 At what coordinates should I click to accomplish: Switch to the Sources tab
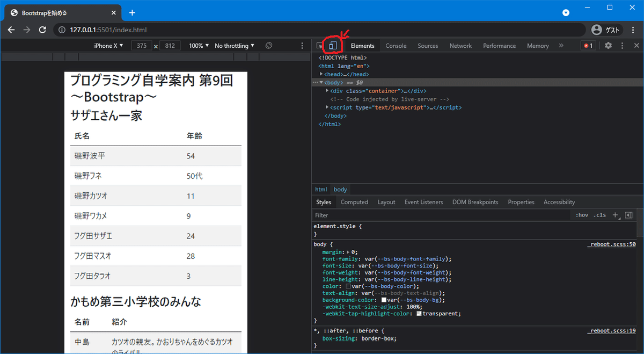(x=428, y=46)
